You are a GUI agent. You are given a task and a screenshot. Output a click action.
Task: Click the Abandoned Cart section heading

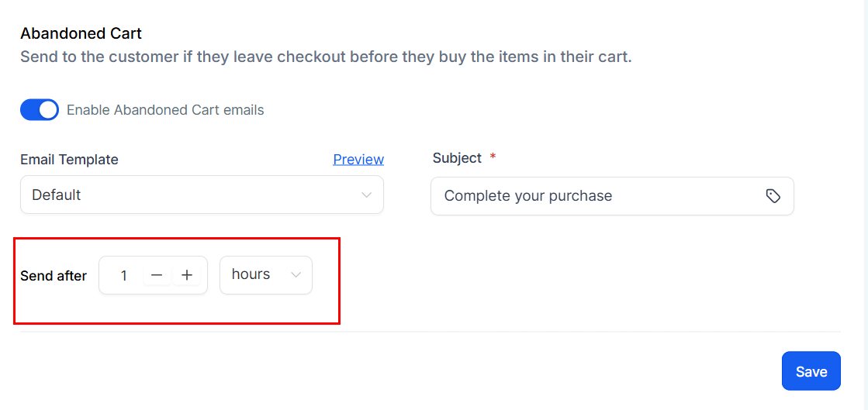coord(81,33)
